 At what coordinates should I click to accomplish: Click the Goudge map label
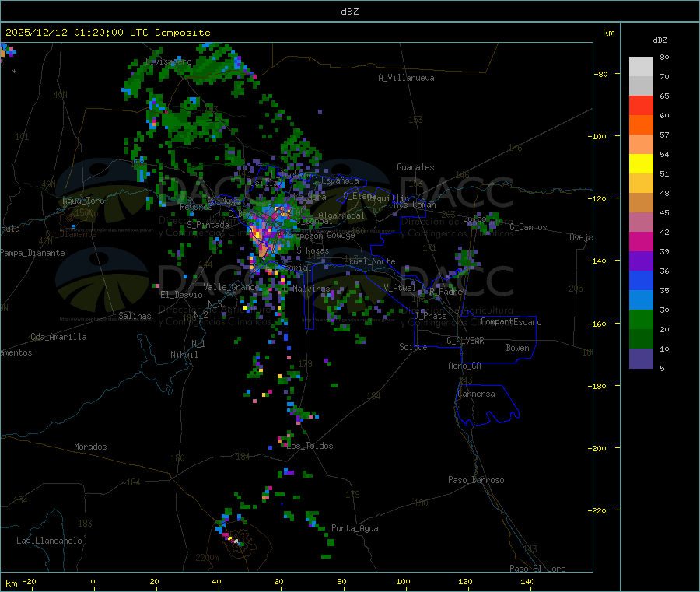[x=341, y=235]
